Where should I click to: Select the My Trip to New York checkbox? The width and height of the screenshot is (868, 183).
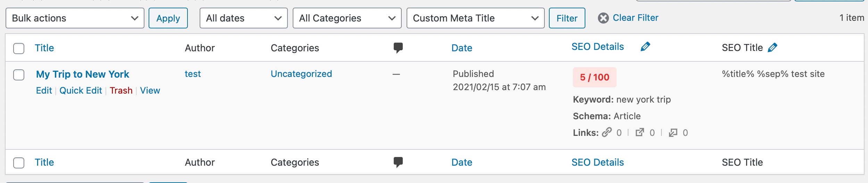coord(19,75)
